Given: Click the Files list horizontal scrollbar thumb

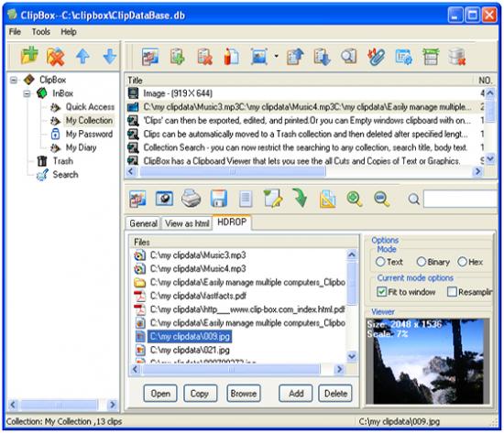Looking at the screenshot, I should click(231, 370).
